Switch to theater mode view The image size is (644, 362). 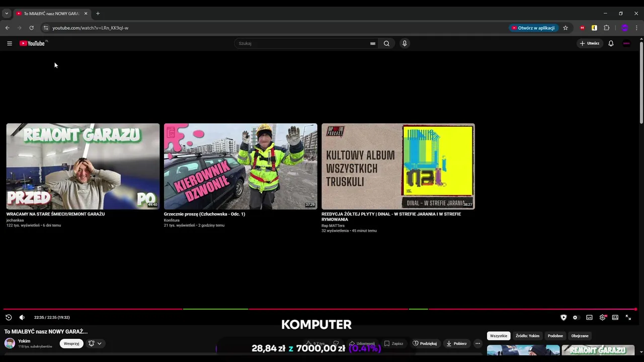pyautogui.click(x=615, y=317)
